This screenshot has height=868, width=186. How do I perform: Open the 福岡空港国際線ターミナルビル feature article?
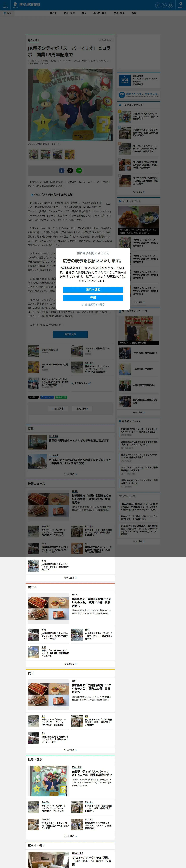click(70, 442)
